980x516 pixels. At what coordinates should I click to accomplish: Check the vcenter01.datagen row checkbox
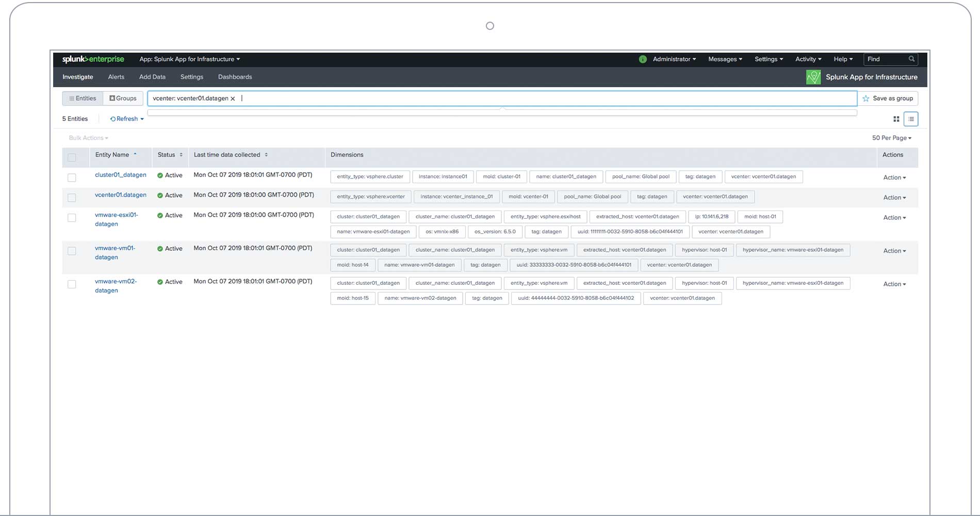tap(72, 198)
